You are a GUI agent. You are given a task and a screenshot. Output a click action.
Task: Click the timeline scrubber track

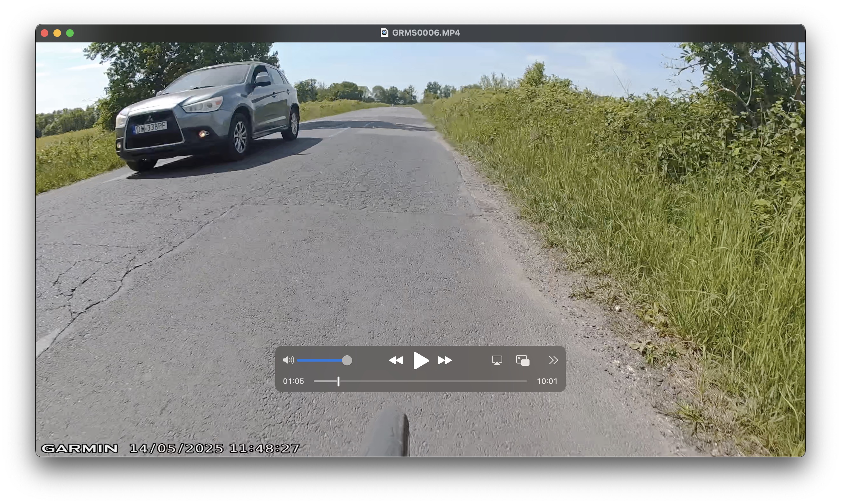(421, 381)
